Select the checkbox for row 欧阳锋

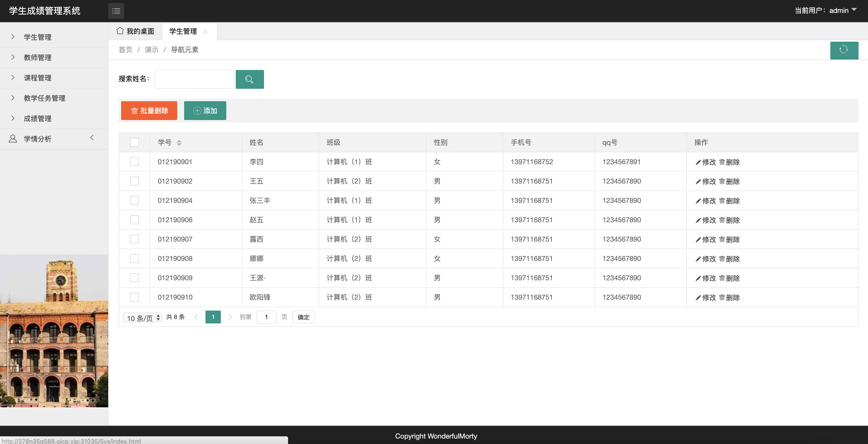pos(134,297)
